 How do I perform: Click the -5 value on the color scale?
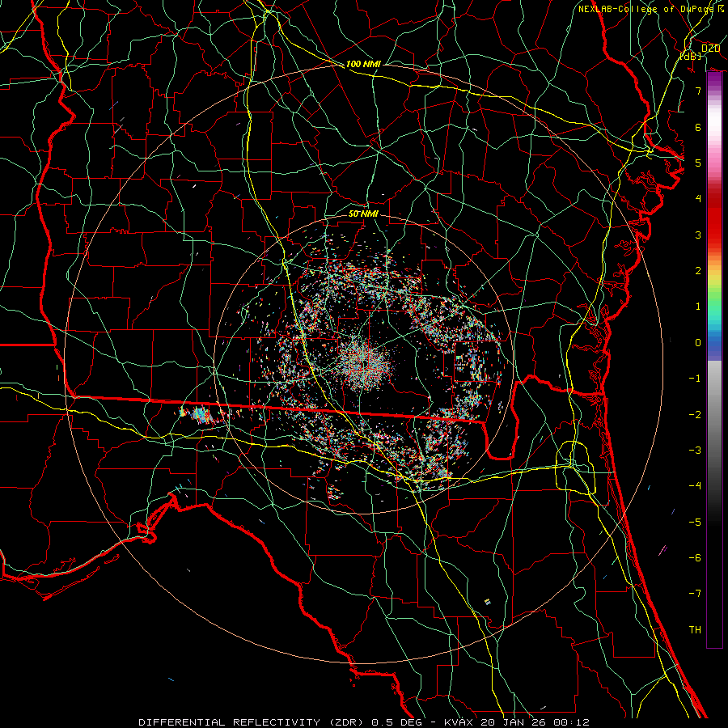coord(695,523)
